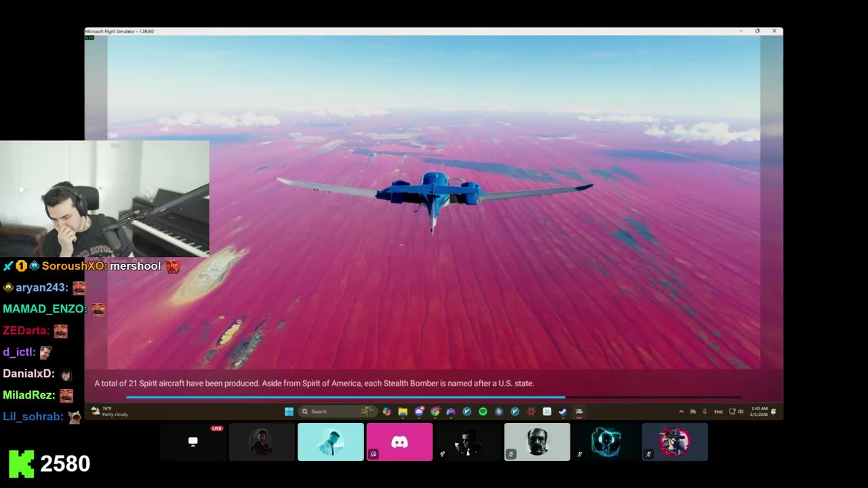Click the emote after SoroushXO's mershool message
This screenshot has width=868, height=488.
pos(173,266)
